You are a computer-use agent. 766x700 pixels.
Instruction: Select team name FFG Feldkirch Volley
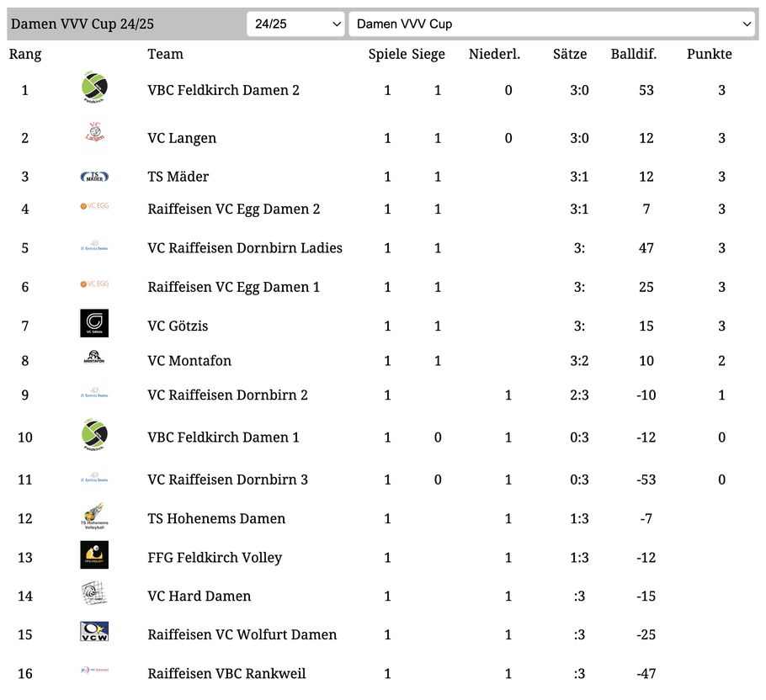pyautogui.click(x=215, y=558)
